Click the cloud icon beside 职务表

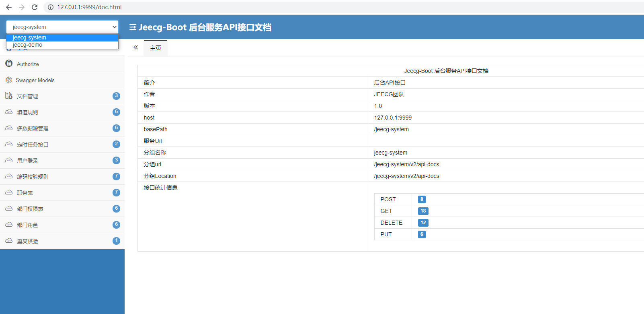[x=9, y=192]
